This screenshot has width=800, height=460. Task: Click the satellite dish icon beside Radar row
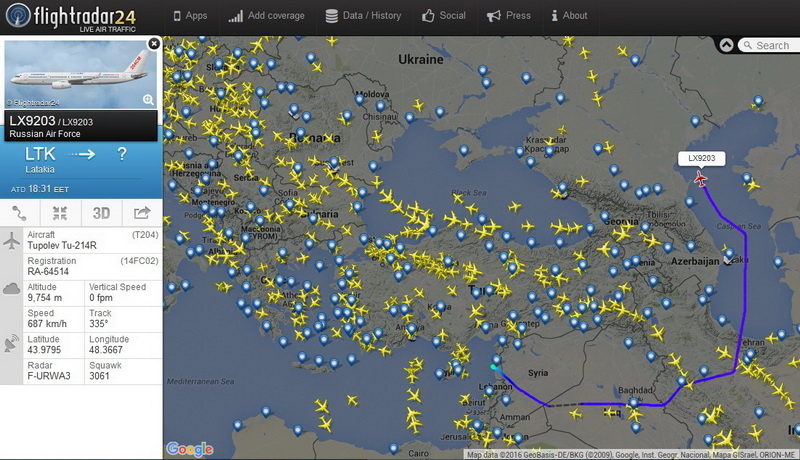(x=11, y=344)
